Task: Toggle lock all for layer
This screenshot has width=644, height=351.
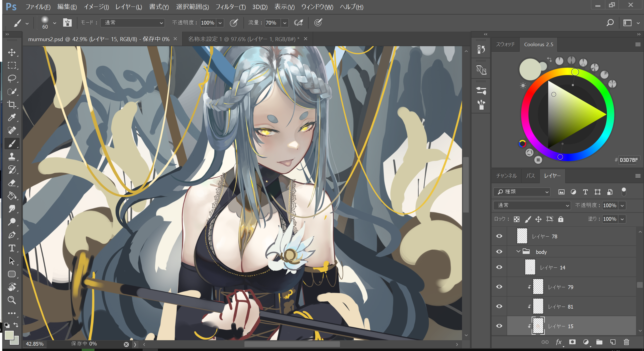Action: (x=561, y=219)
